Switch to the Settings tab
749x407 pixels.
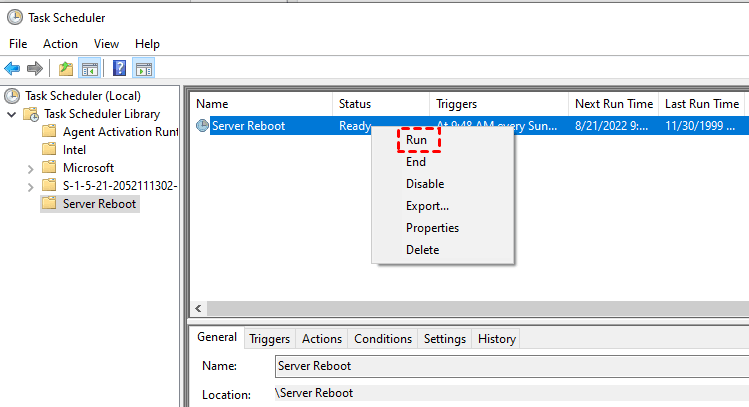tap(445, 339)
